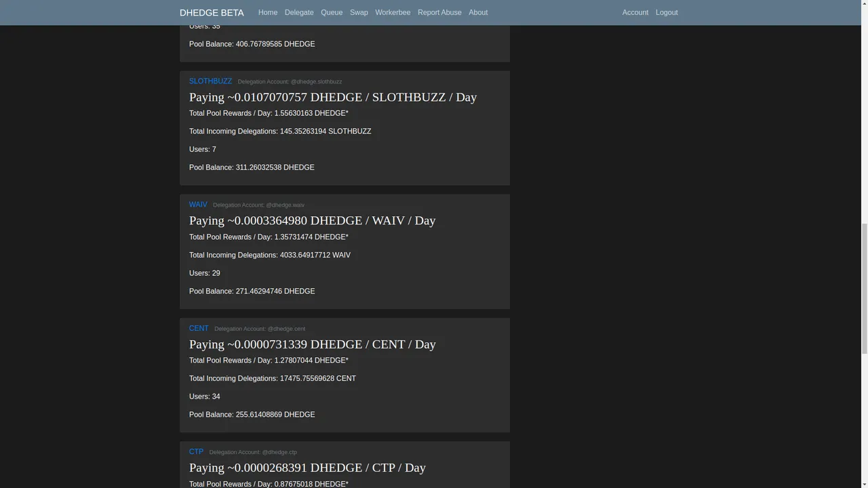Open the Swap page
The image size is (868, 488).
coord(359,12)
